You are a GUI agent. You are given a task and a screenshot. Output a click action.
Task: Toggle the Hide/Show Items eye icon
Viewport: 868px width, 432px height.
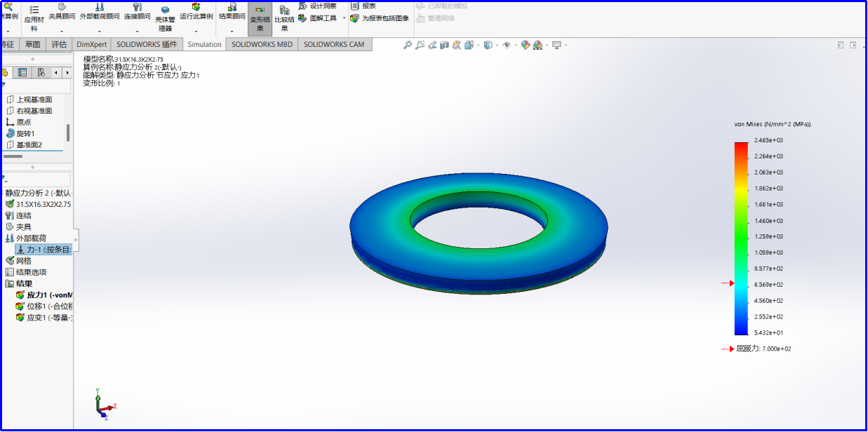click(506, 45)
